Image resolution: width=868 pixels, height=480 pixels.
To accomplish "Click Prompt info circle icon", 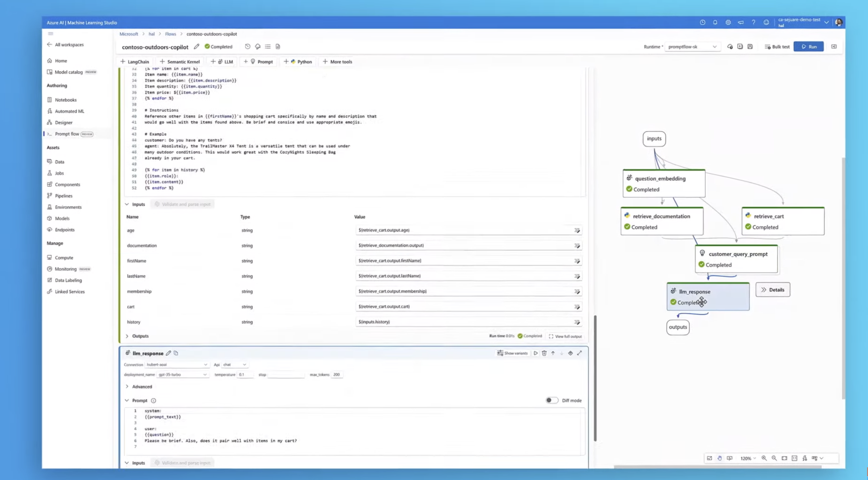I will 153,400.
